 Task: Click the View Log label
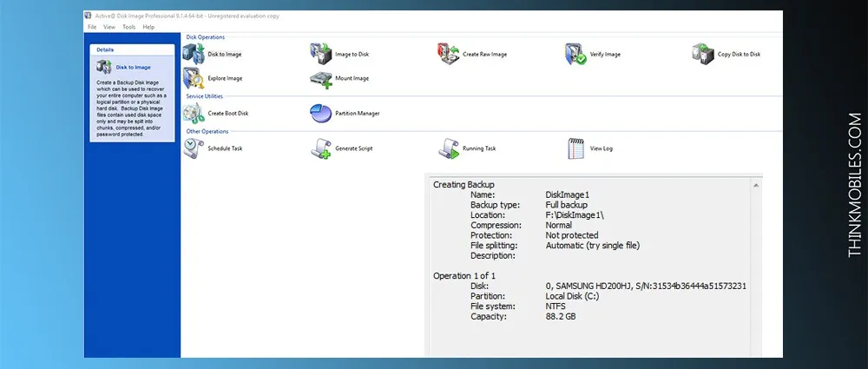pos(602,148)
